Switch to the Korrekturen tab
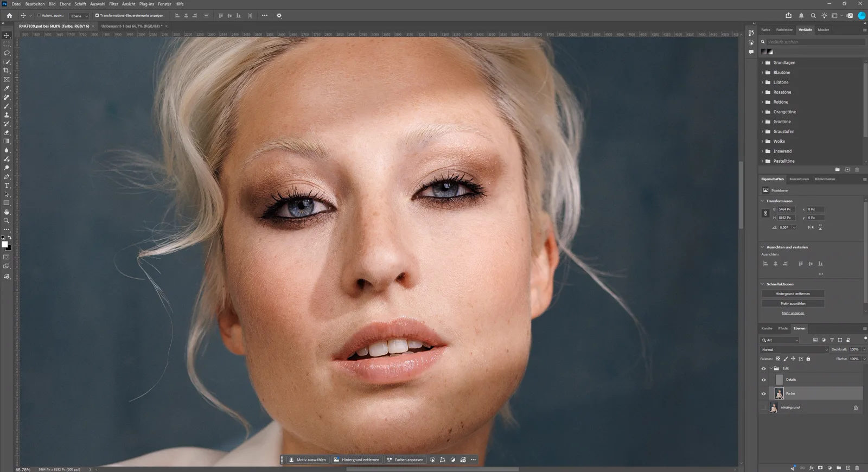Viewport: 868px width, 472px height. [799, 179]
